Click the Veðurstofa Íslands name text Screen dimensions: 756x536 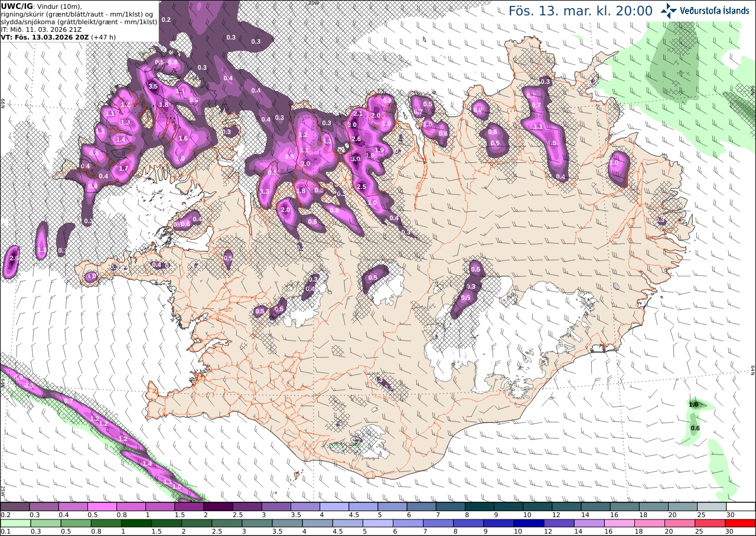coord(715,11)
